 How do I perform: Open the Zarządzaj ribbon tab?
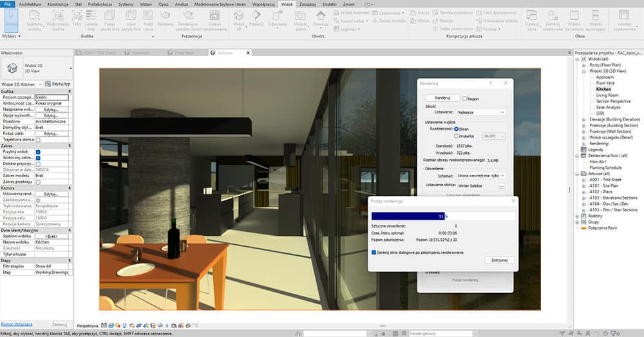click(307, 4)
